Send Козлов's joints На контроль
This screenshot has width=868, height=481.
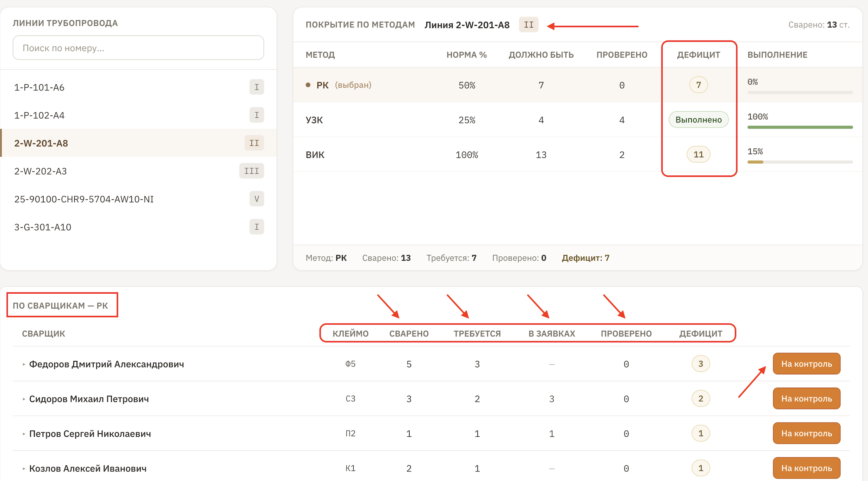[807, 468]
